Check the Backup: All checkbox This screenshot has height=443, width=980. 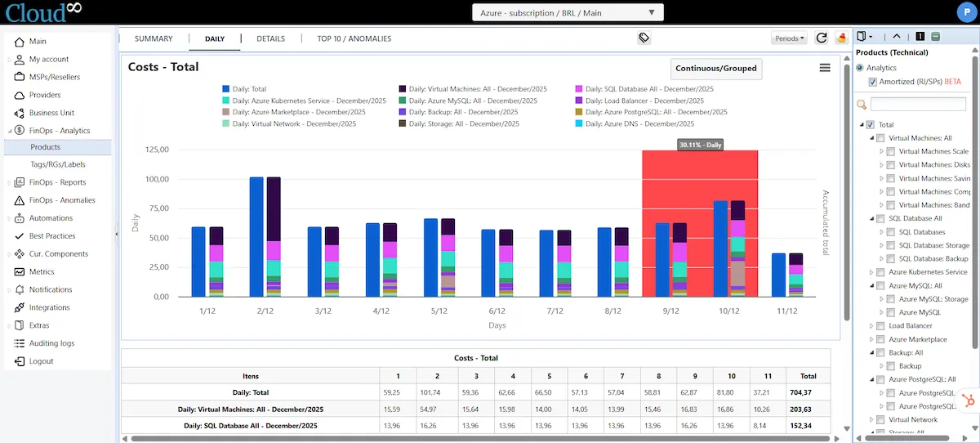880,353
